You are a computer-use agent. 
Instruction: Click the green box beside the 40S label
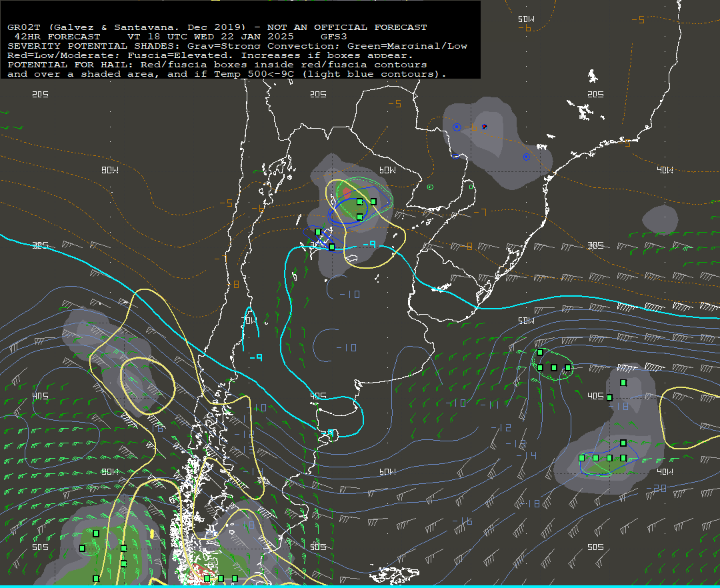[x=609, y=397]
